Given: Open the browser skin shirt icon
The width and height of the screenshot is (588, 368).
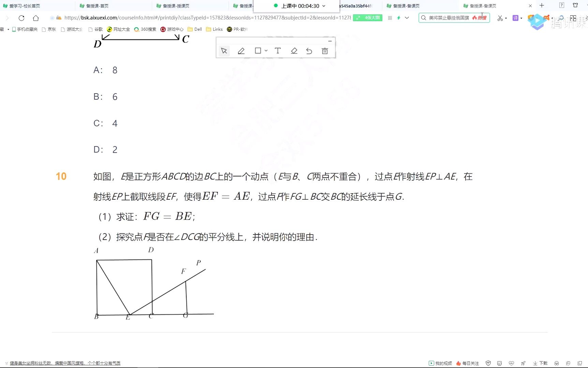Looking at the screenshot, I should pos(575,5).
